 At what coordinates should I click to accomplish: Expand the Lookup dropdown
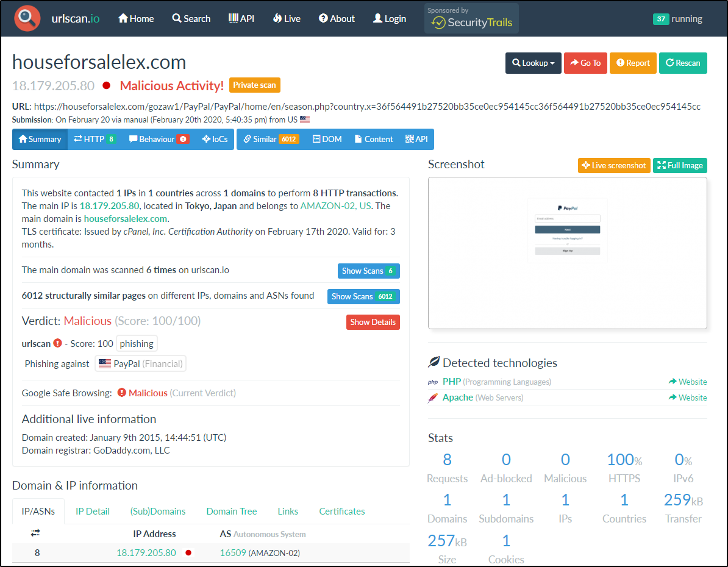tap(533, 63)
